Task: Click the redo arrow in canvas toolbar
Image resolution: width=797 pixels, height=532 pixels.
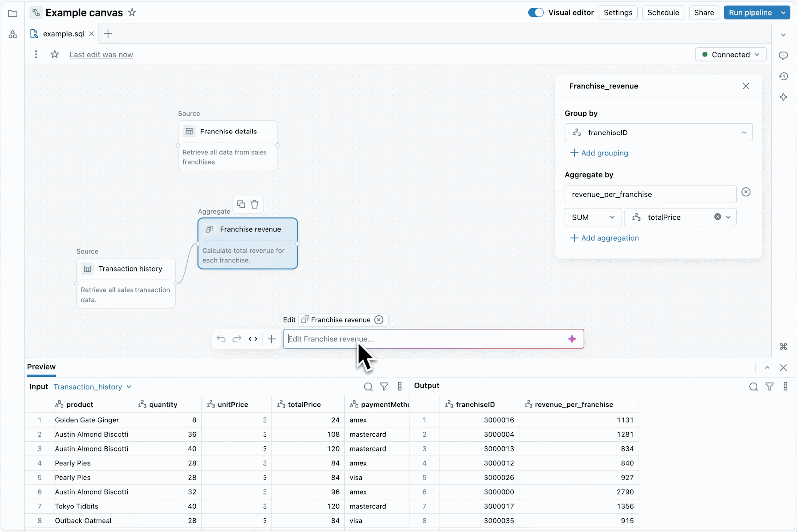Action: pyautogui.click(x=237, y=339)
